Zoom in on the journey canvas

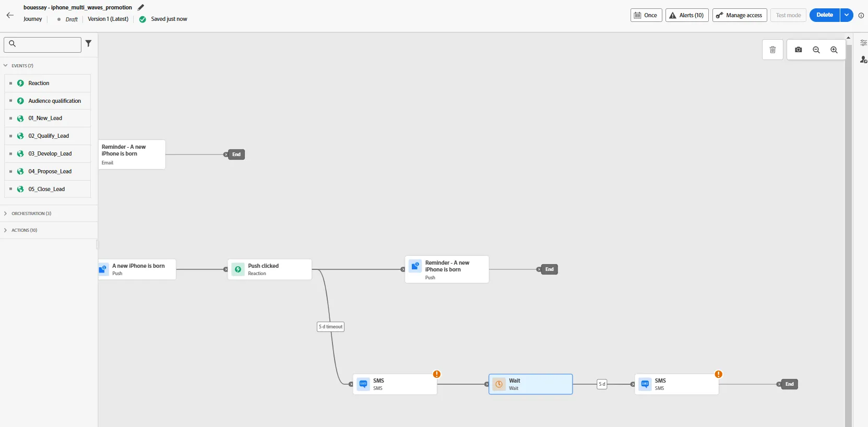click(834, 50)
